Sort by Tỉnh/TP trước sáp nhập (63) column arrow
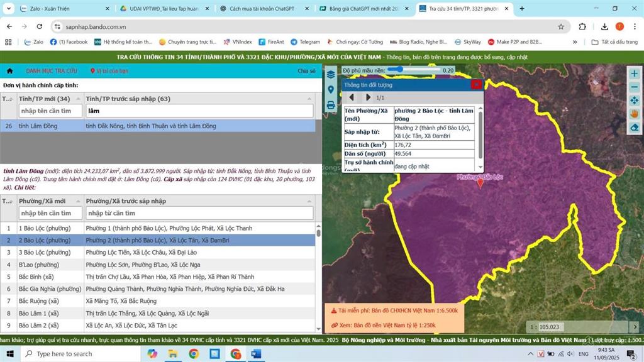The height and width of the screenshot is (362, 644). (x=309, y=99)
